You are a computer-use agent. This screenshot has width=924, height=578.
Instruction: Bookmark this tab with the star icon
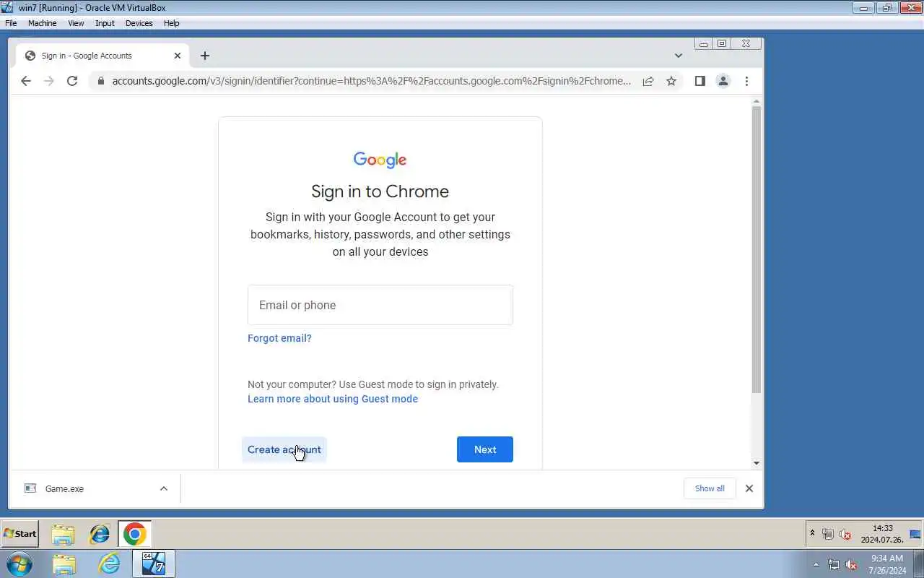[671, 81]
